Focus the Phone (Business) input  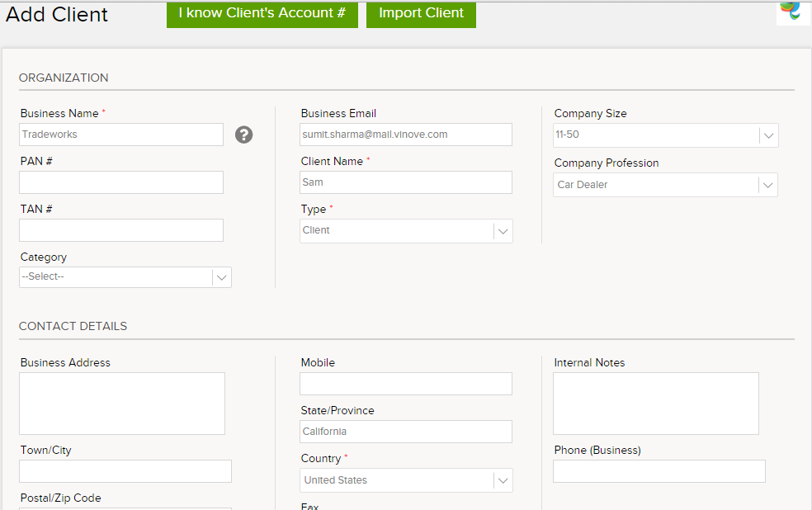pos(659,471)
